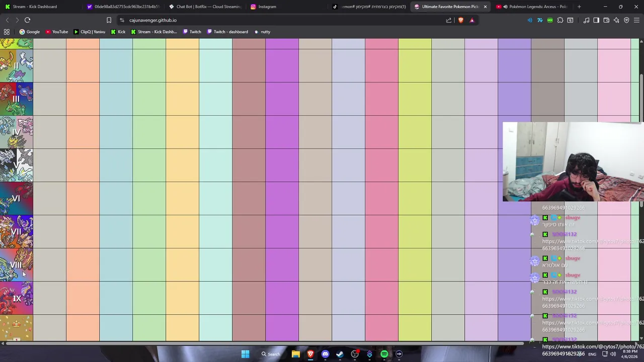Open the Windows Start menu
This screenshot has width=644, height=362.
pyautogui.click(x=245, y=354)
